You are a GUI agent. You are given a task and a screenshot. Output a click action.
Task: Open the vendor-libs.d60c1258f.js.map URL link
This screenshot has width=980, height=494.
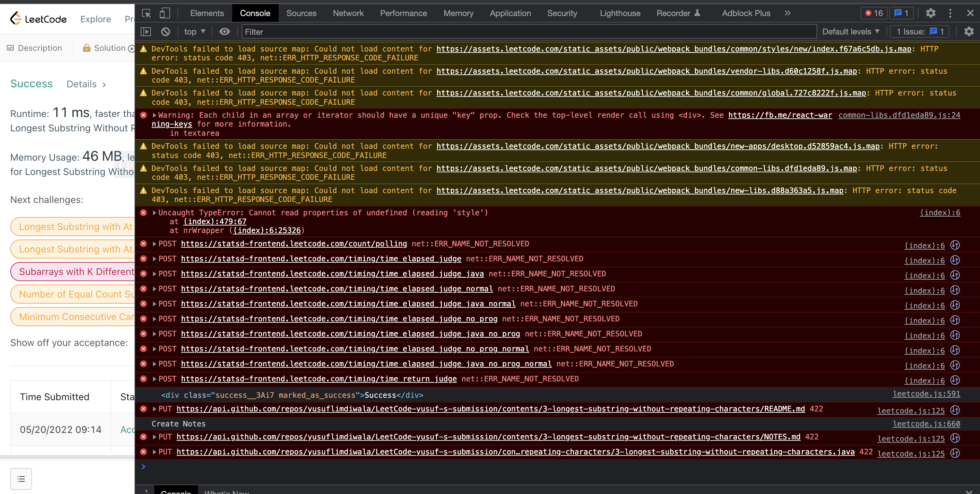pyautogui.click(x=646, y=71)
